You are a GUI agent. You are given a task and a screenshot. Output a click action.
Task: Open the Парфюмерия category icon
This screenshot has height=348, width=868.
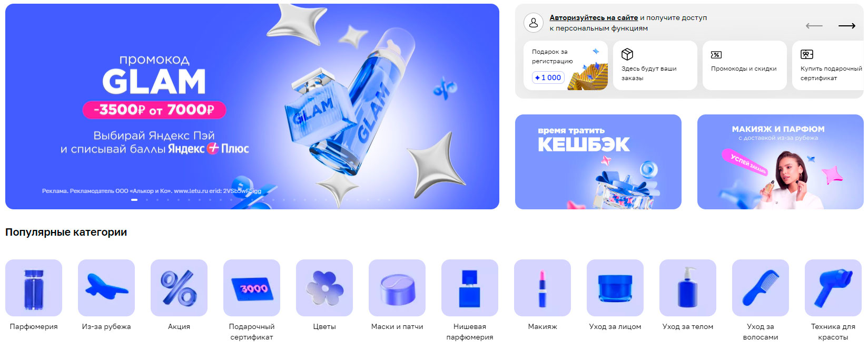[34, 288]
